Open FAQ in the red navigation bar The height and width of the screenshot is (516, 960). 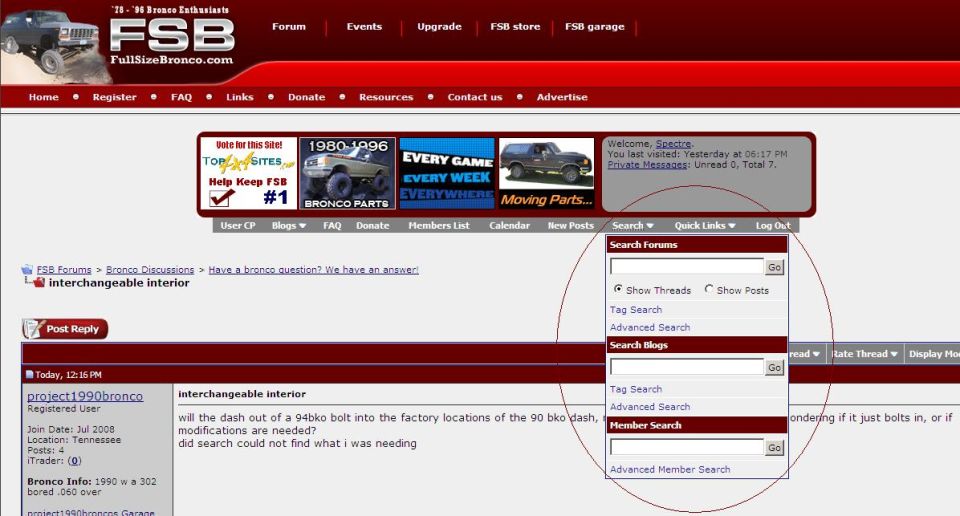tap(181, 97)
